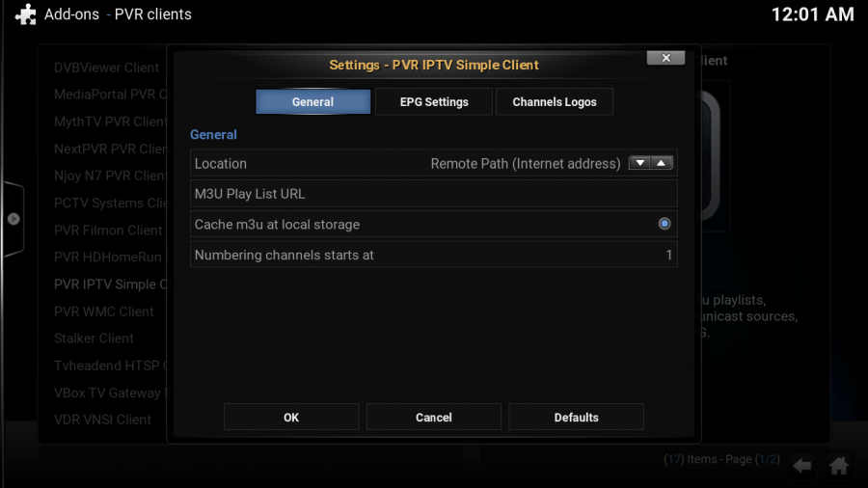Select MythTV PVR Client entry
The height and width of the screenshot is (488, 868).
pos(110,122)
